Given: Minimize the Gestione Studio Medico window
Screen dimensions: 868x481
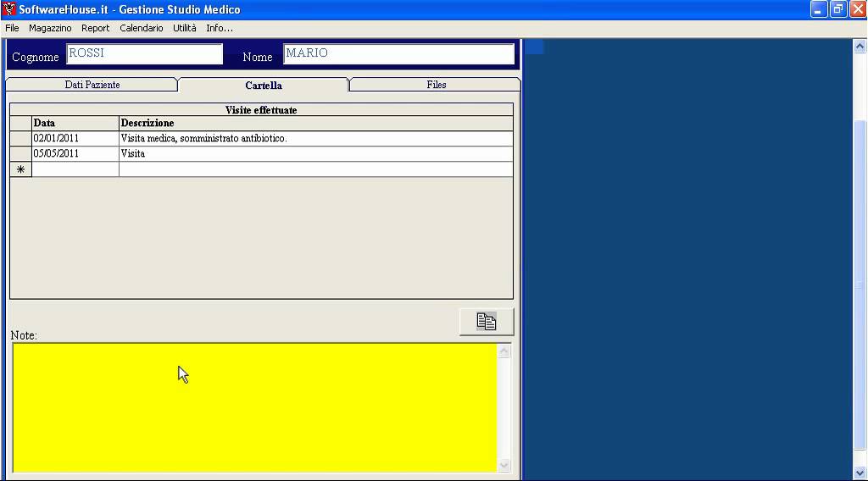Looking at the screenshot, I should 818,9.
